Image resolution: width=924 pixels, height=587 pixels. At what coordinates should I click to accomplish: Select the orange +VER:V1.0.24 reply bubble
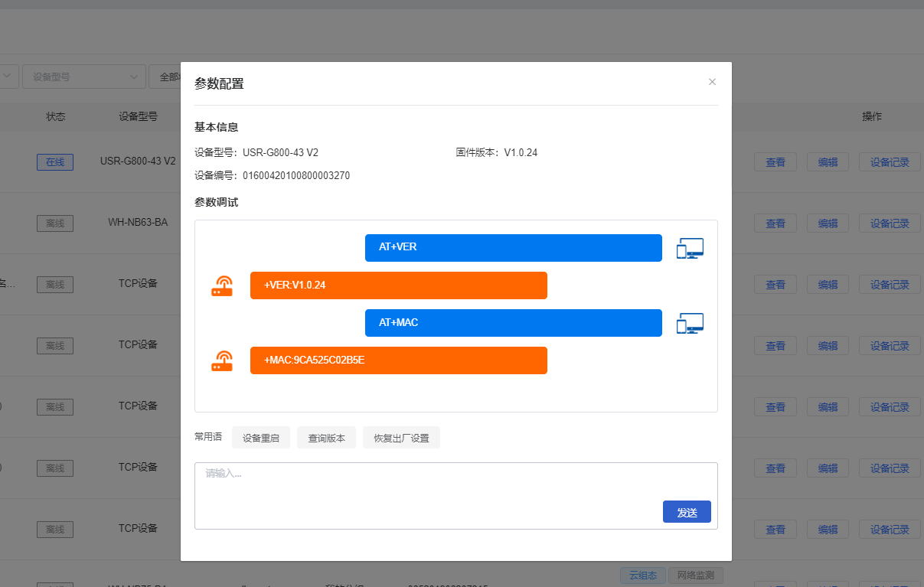click(398, 285)
